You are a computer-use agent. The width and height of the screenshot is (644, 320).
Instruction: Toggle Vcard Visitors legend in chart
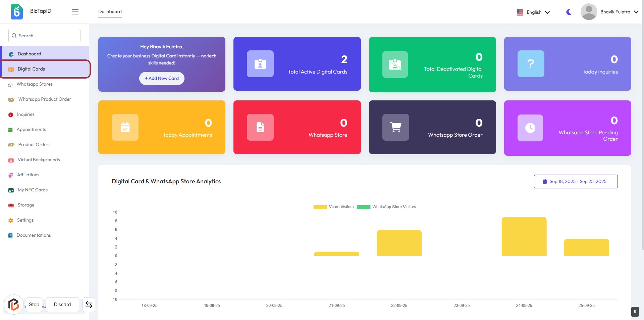[x=334, y=207]
